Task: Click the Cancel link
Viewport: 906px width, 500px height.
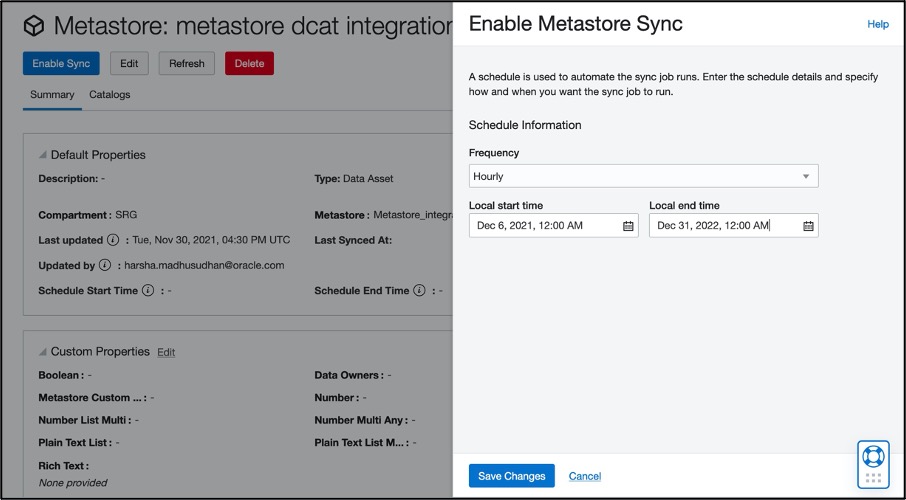Action: [585, 476]
